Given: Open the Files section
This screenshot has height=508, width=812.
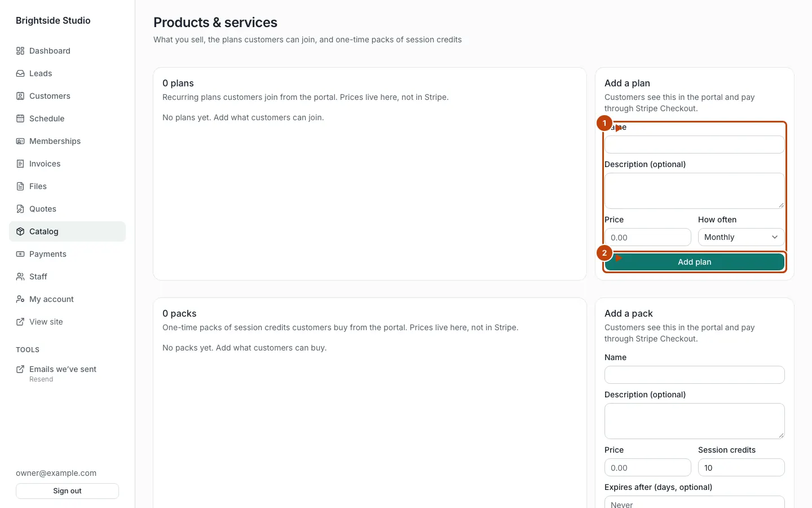Looking at the screenshot, I should pos(68,186).
